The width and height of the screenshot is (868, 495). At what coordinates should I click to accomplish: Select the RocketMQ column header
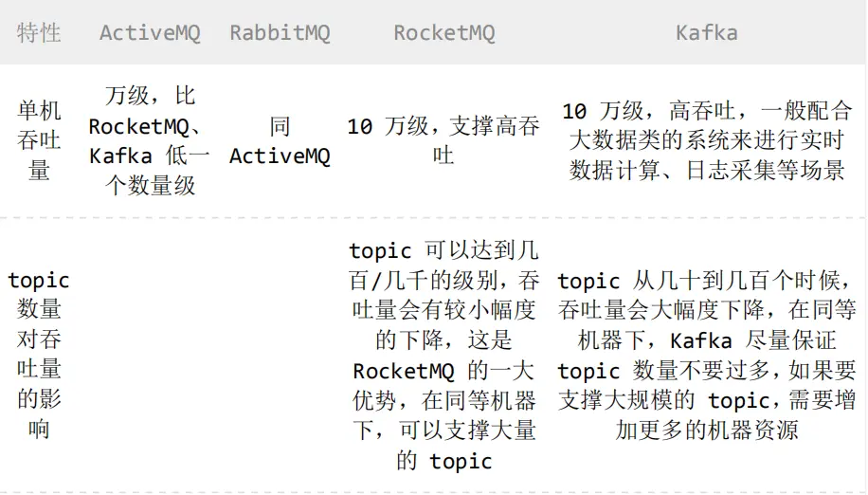444,32
